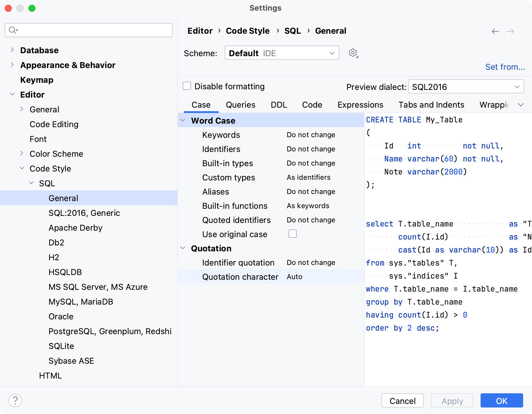The image size is (532, 414).
Task: Click the back navigation arrow
Action: coord(495,31)
